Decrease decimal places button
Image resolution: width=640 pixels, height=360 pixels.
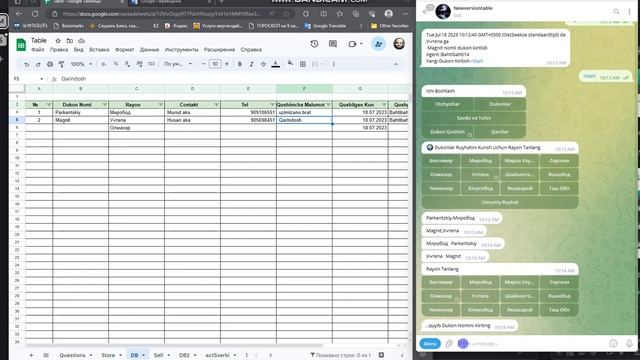click(127, 64)
